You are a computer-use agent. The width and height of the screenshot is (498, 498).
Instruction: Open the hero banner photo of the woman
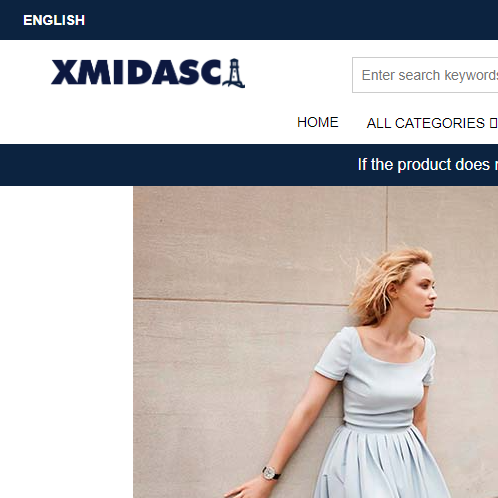pos(316,342)
